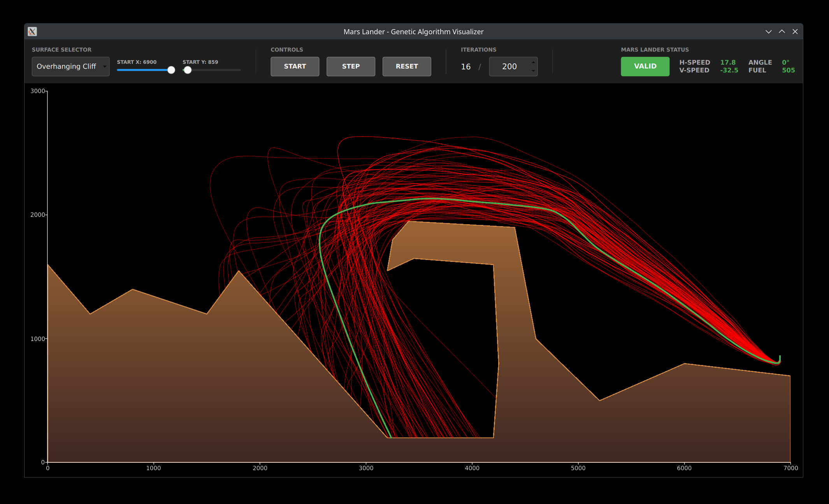Click the app icon in title bar
The image size is (829, 504).
(x=32, y=32)
